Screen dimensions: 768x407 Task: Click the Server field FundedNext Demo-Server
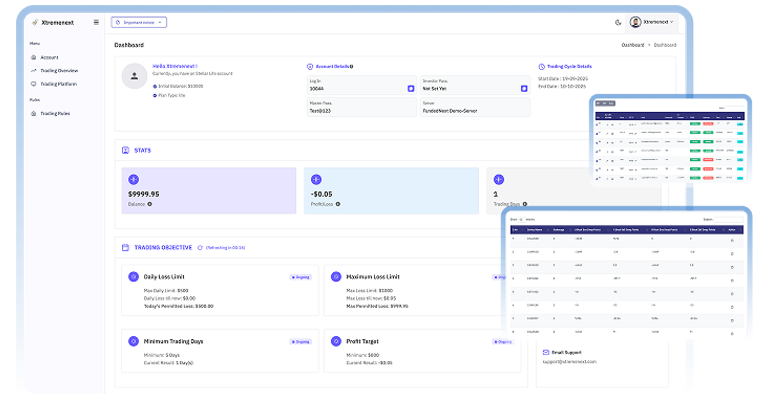(475, 107)
